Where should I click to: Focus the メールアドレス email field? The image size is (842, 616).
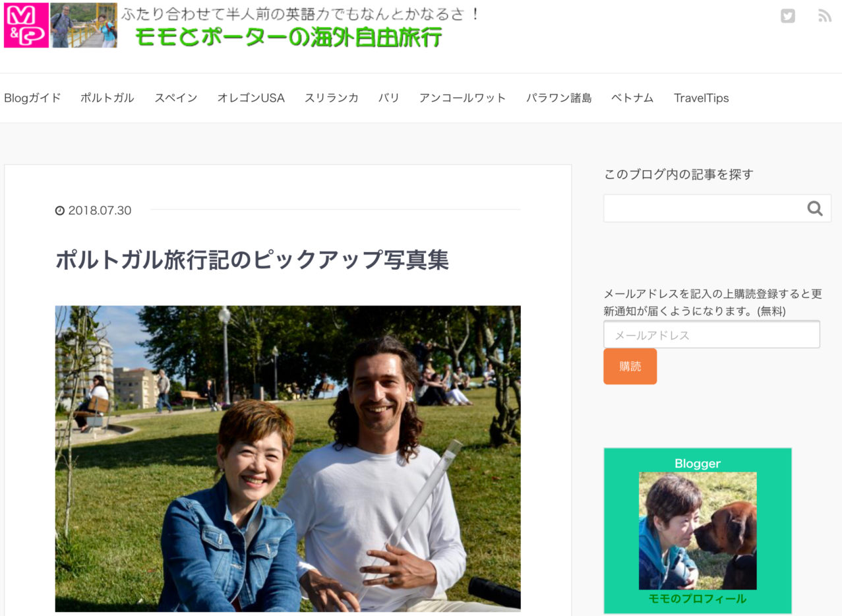click(711, 334)
